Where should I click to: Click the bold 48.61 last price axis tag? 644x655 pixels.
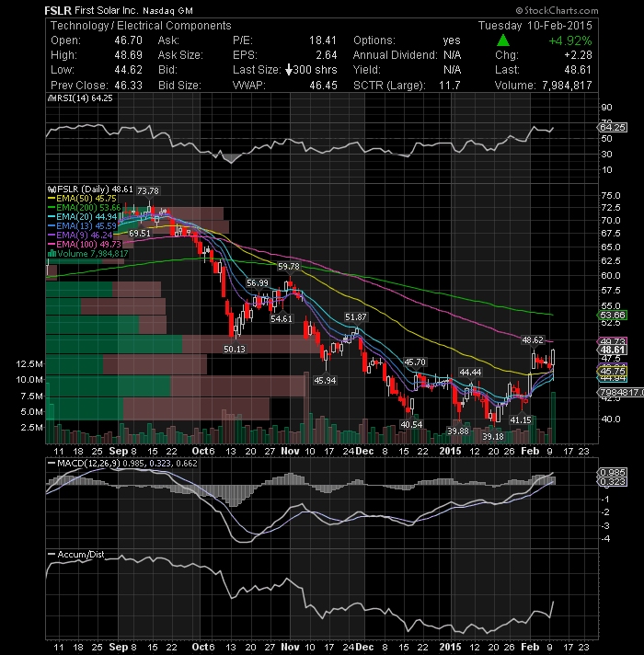[x=612, y=350]
